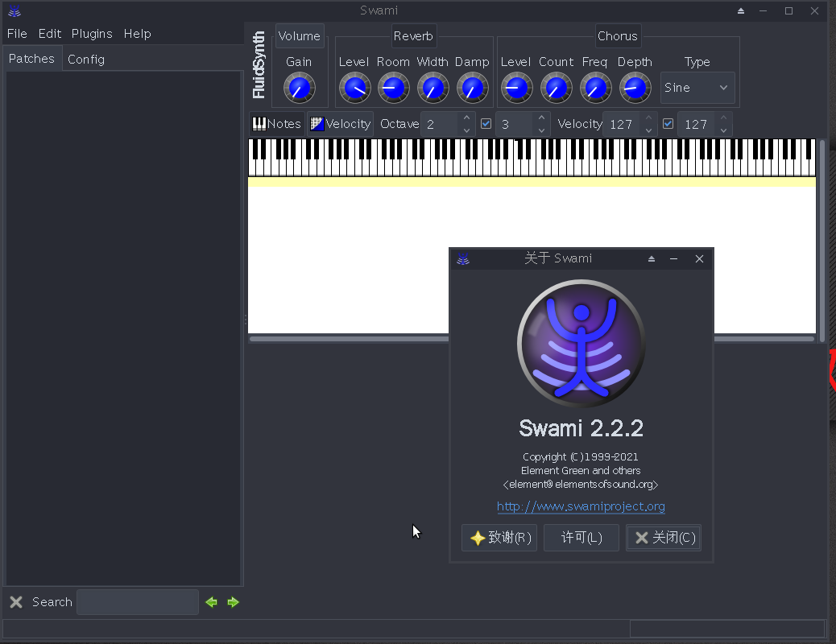Switch to the Patches tab
Viewport: 836px width, 644px height.
(x=31, y=59)
